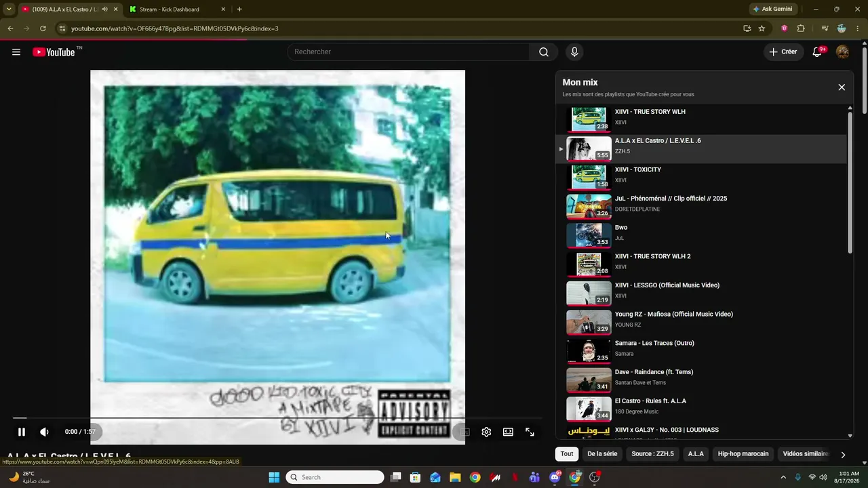Reload the current browser page
The height and width of the screenshot is (488, 868).
43,28
